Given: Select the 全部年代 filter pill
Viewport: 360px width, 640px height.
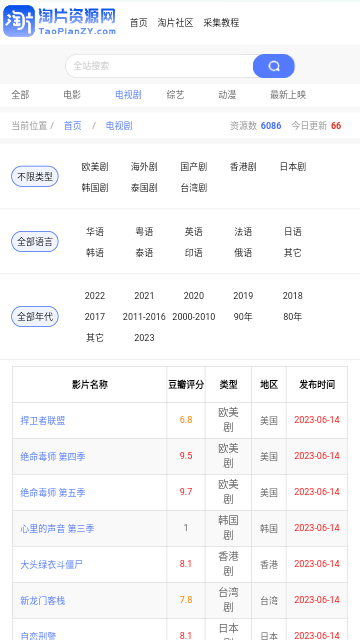Looking at the screenshot, I should pos(35,317).
